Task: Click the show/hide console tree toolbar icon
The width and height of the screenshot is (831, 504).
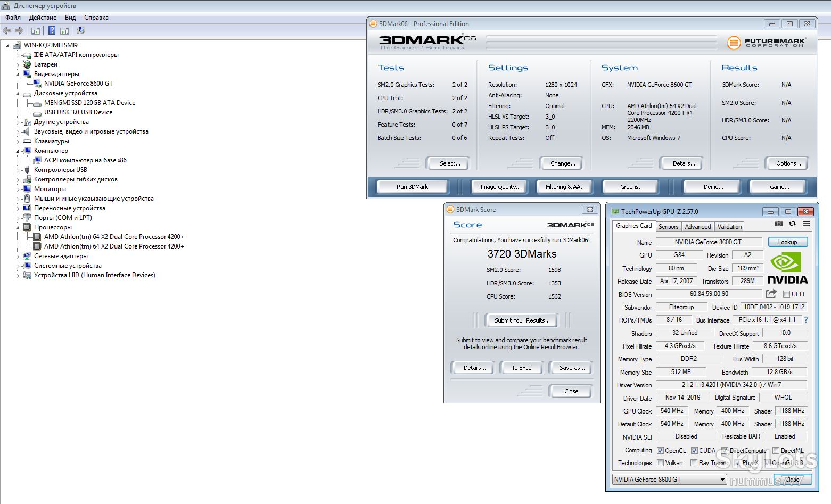Action: [36, 31]
